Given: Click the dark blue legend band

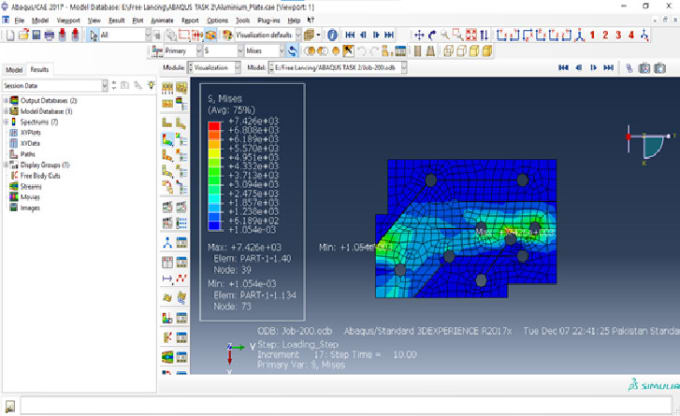Looking at the screenshot, I should click(x=214, y=226).
